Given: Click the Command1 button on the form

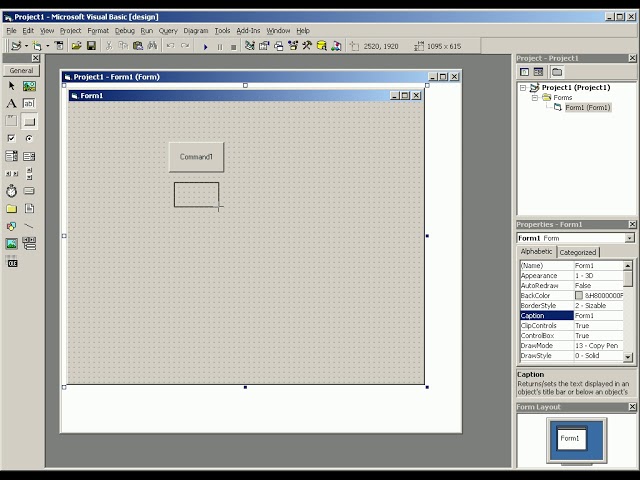Looking at the screenshot, I should click(196, 157).
